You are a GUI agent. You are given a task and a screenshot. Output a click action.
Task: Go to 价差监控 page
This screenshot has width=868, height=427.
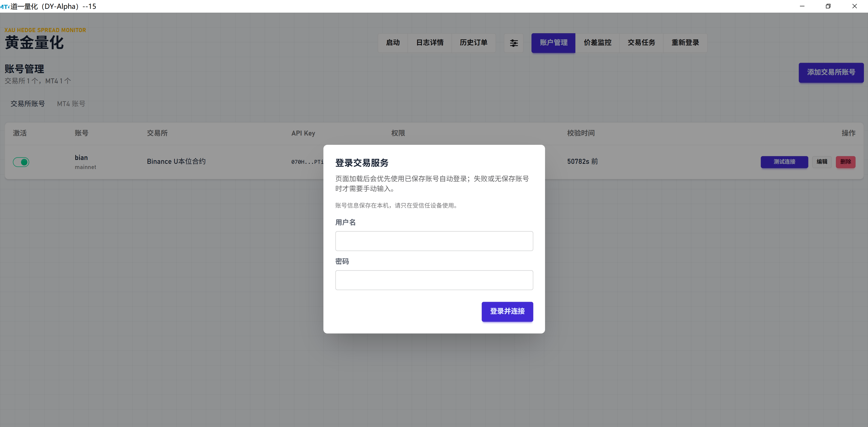597,43
